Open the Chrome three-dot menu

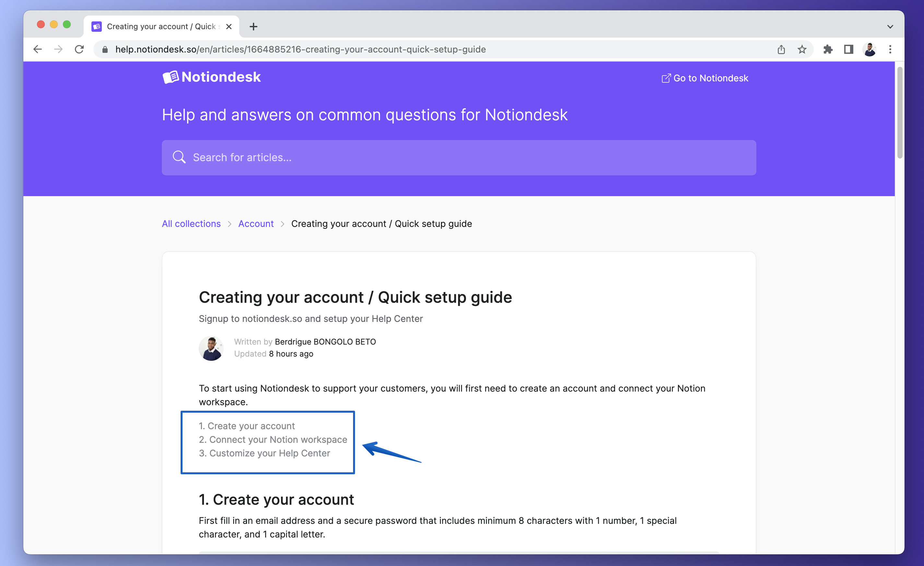(x=890, y=50)
